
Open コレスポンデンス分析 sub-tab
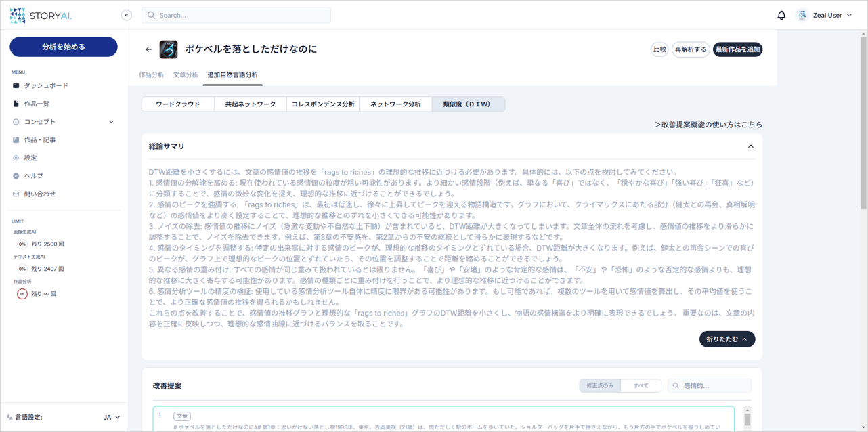[323, 104]
